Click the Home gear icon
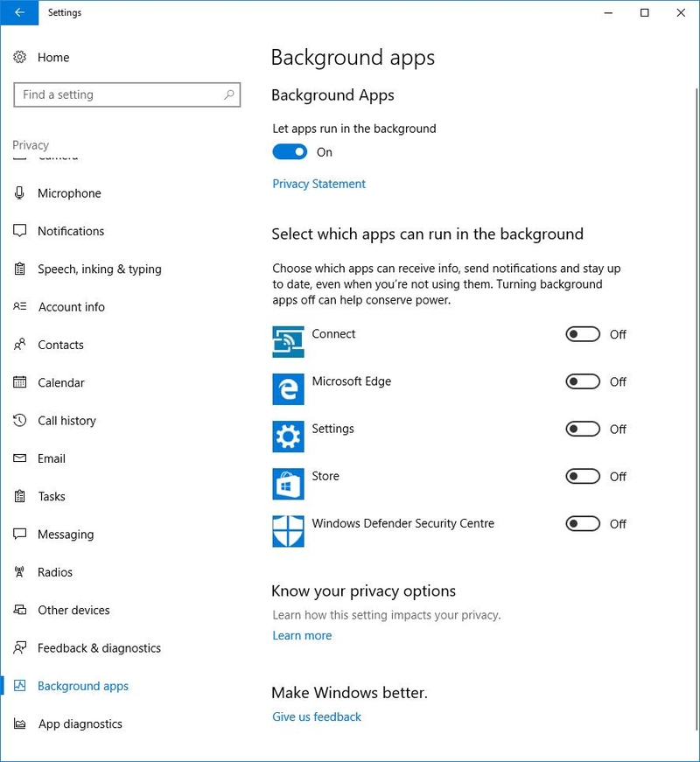The width and height of the screenshot is (700, 762). click(19, 58)
